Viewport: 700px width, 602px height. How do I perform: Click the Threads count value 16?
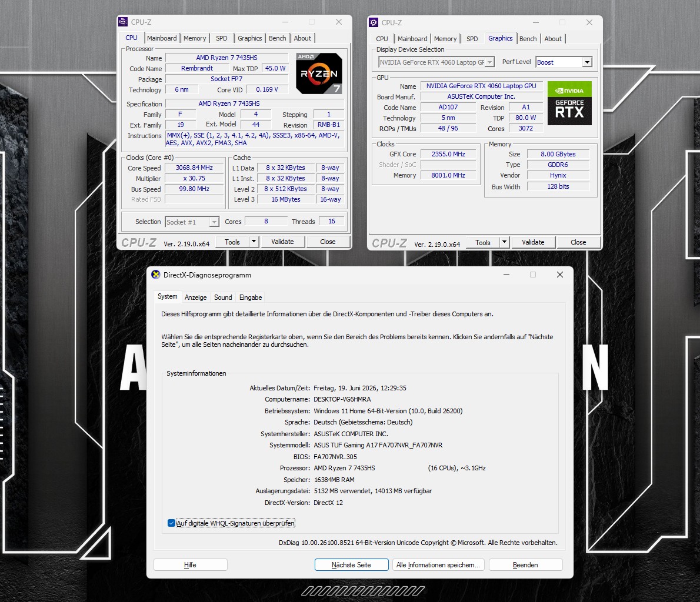pos(332,222)
